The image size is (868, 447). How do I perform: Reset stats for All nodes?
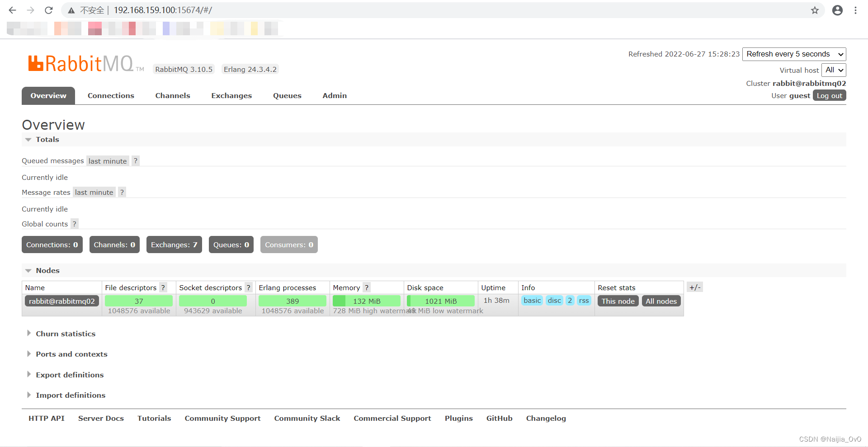pos(661,301)
